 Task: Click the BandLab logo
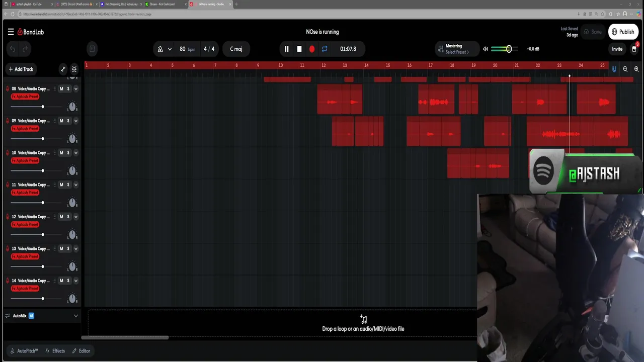pos(31,32)
